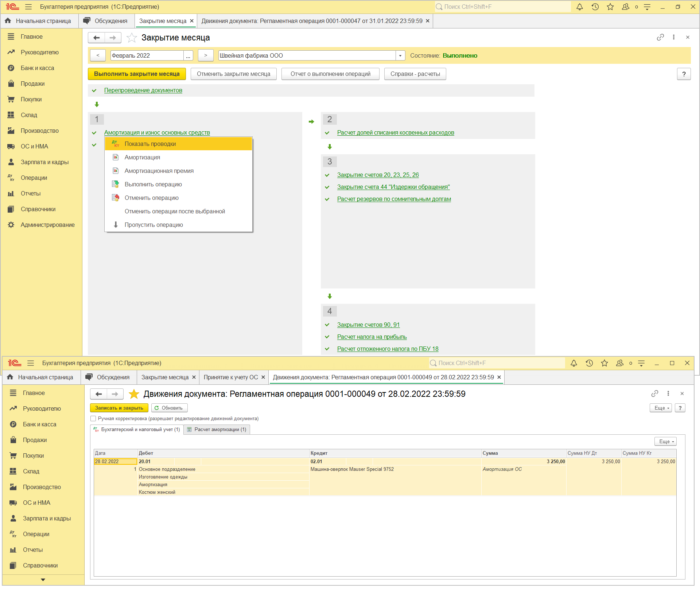
Task: Open Закрытие счетов 20, 23, 25, 26 link
Action: click(x=378, y=175)
